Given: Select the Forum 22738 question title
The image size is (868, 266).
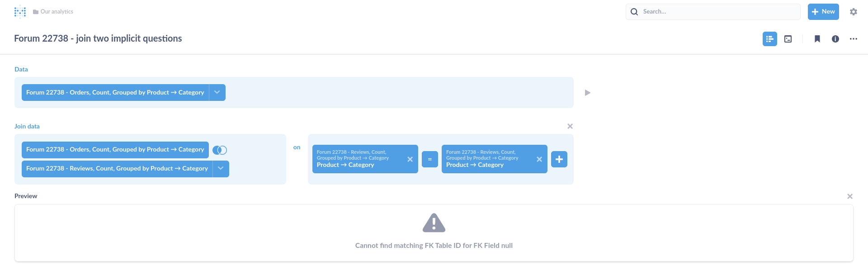Looking at the screenshot, I should coord(98,38).
